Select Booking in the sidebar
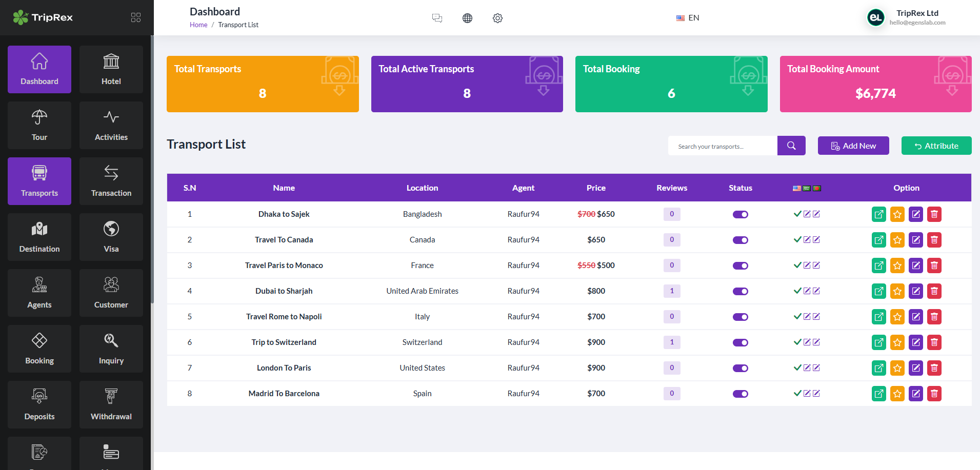Image resolution: width=980 pixels, height=470 pixels. pos(39,349)
